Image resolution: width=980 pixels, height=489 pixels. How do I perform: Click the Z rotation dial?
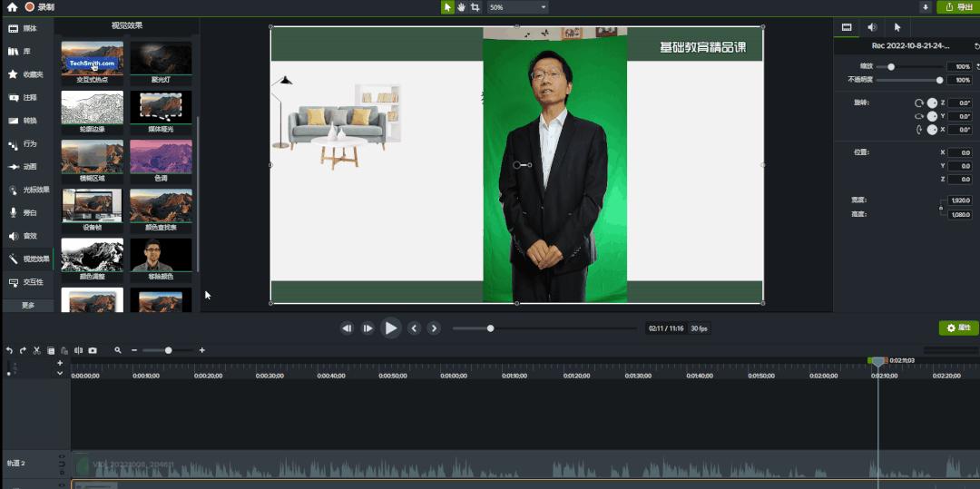pyautogui.click(x=932, y=103)
